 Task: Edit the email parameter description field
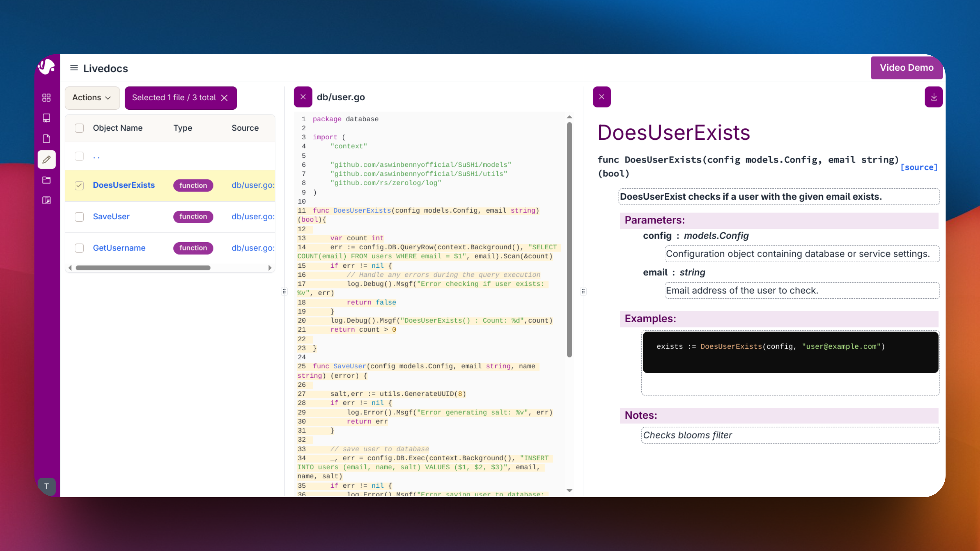coord(802,291)
